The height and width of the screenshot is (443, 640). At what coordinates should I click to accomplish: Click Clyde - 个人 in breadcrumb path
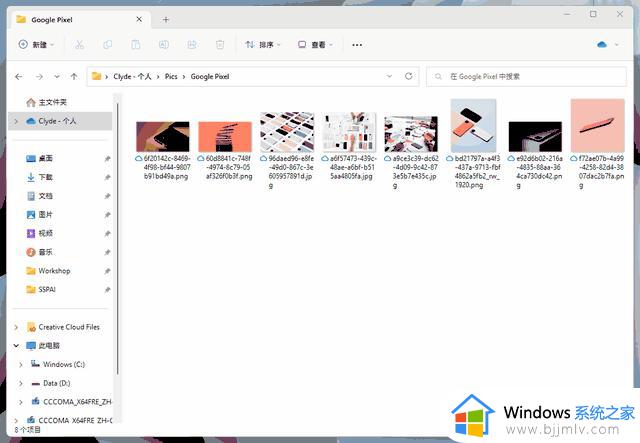point(132,76)
